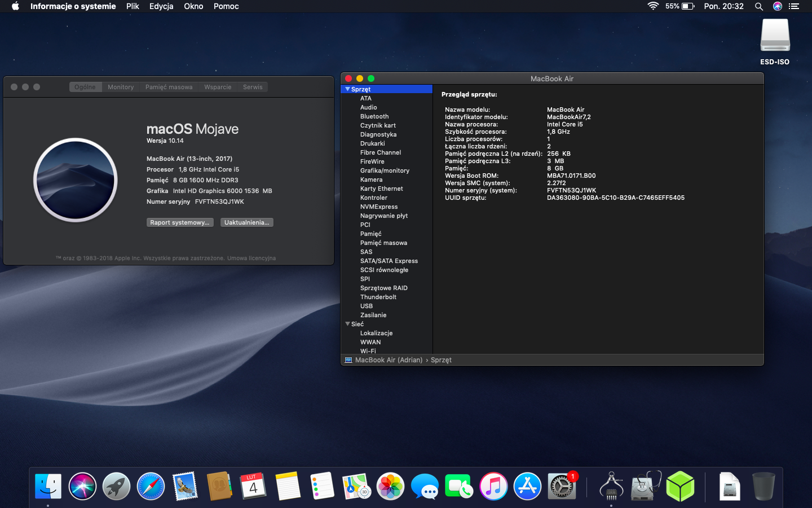Click the Siri icon in menu bar

coord(778,6)
